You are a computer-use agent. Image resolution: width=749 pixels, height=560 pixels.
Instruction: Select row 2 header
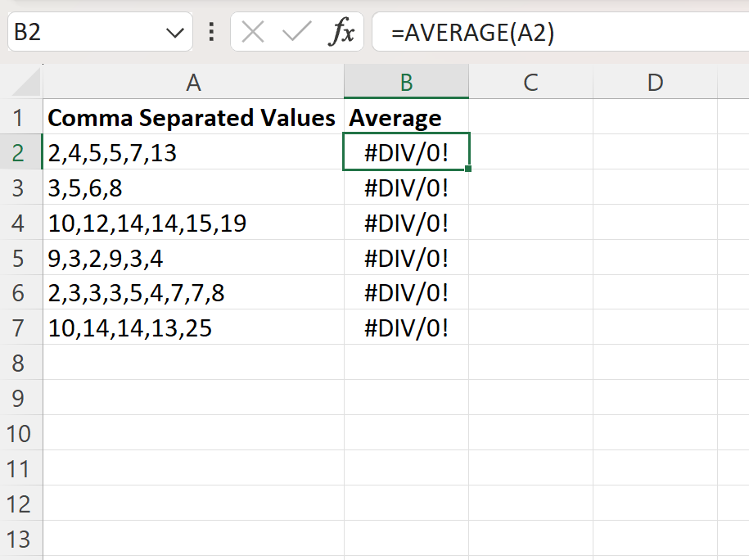coord(21,152)
